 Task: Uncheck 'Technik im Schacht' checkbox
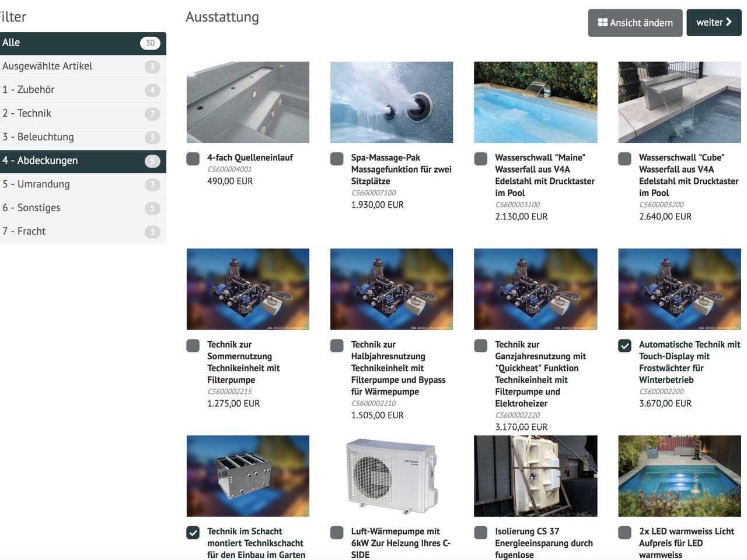point(193,532)
